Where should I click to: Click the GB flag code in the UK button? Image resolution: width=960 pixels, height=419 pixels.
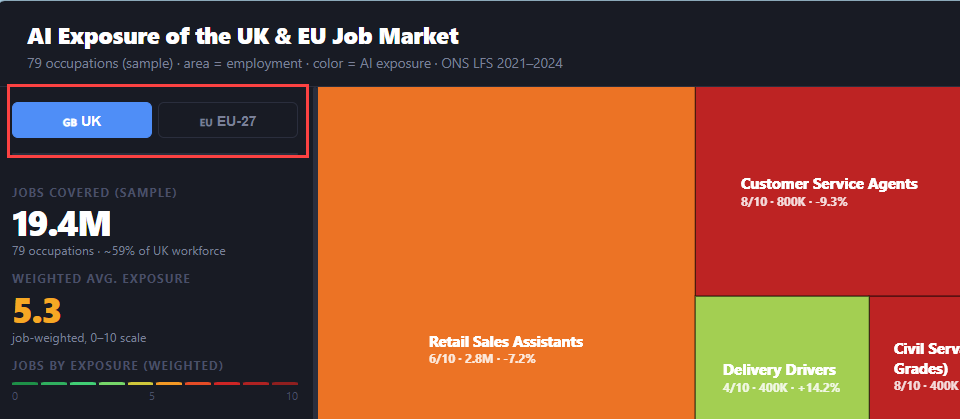coord(70,121)
